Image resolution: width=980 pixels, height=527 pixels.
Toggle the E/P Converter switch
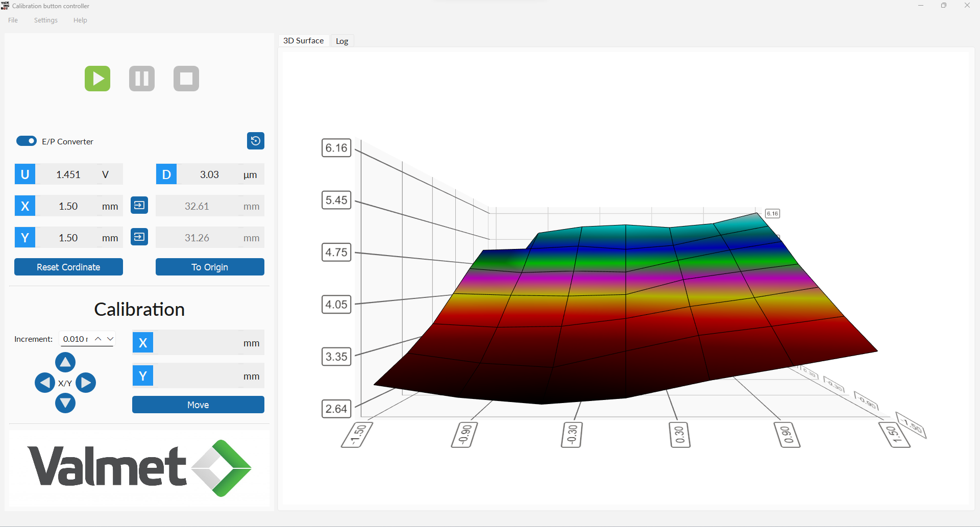pos(27,141)
